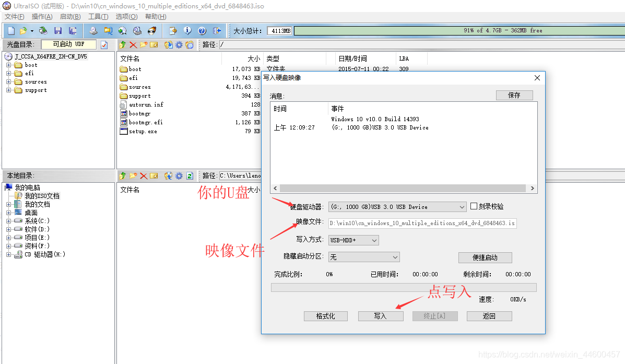Close the 写入硬盘映像 dialog
Screen dimensions: 625x364
pos(537,78)
